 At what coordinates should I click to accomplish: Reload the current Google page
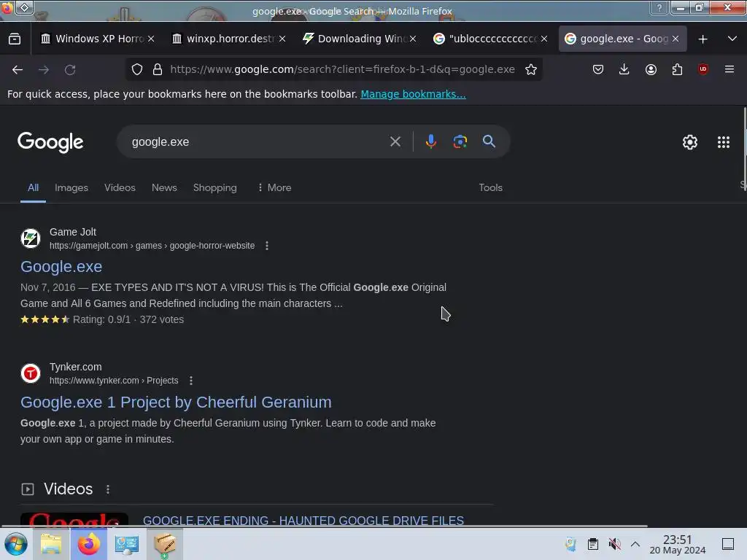(70, 69)
